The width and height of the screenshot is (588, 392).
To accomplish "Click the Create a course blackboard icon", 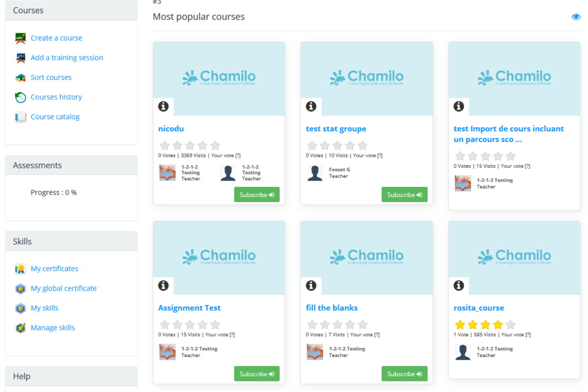I will tap(20, 38).
